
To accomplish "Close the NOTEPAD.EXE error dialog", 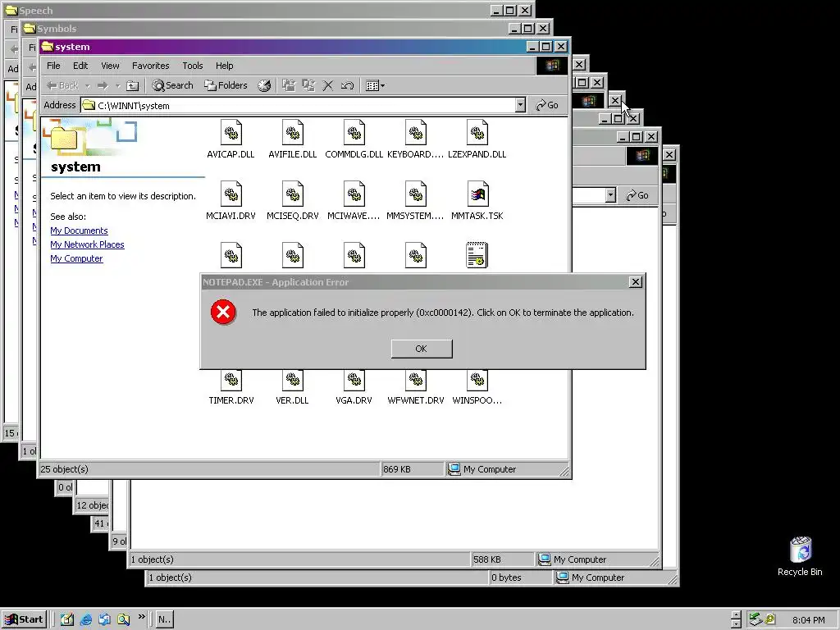I will 636,282.
